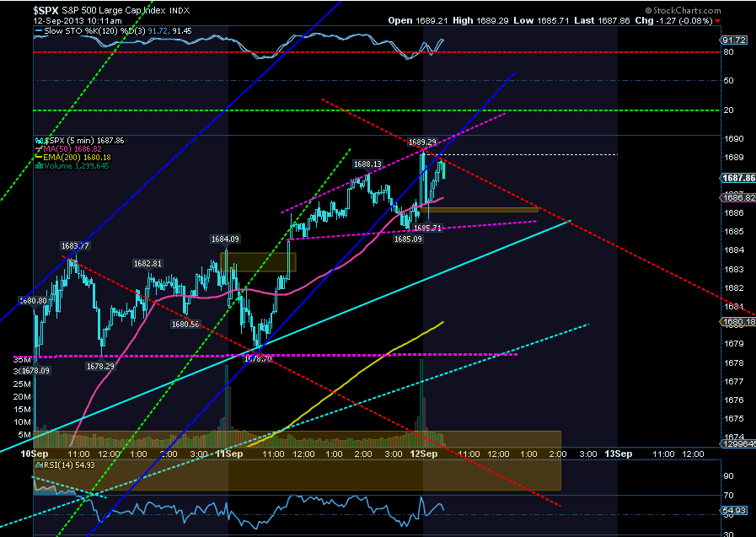Click the 70 level on RSI axis
The width and height of the screenshot is (756, 537).
pyautogui.click(x=729, y=496)
